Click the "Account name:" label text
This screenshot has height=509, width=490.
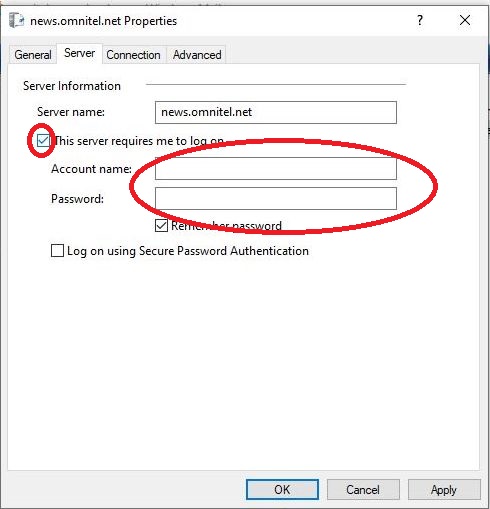coord(91,169)
